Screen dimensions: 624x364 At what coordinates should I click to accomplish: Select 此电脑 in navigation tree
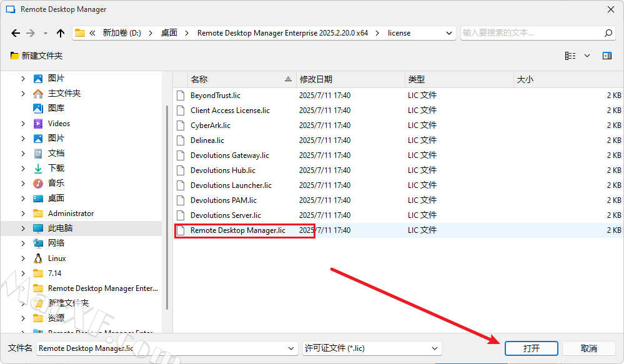click(60, 229)
